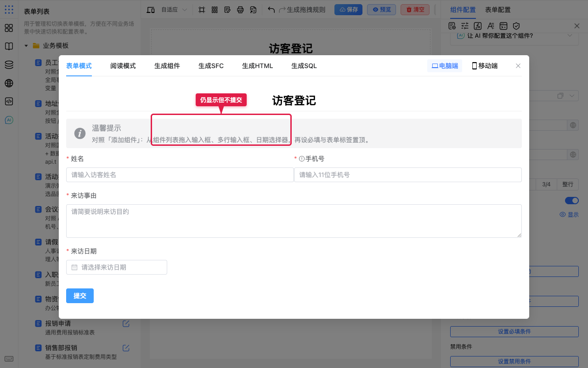Edit the 销售部报销 template
This screenshot has height=368, width=588.
pos(126,348)
